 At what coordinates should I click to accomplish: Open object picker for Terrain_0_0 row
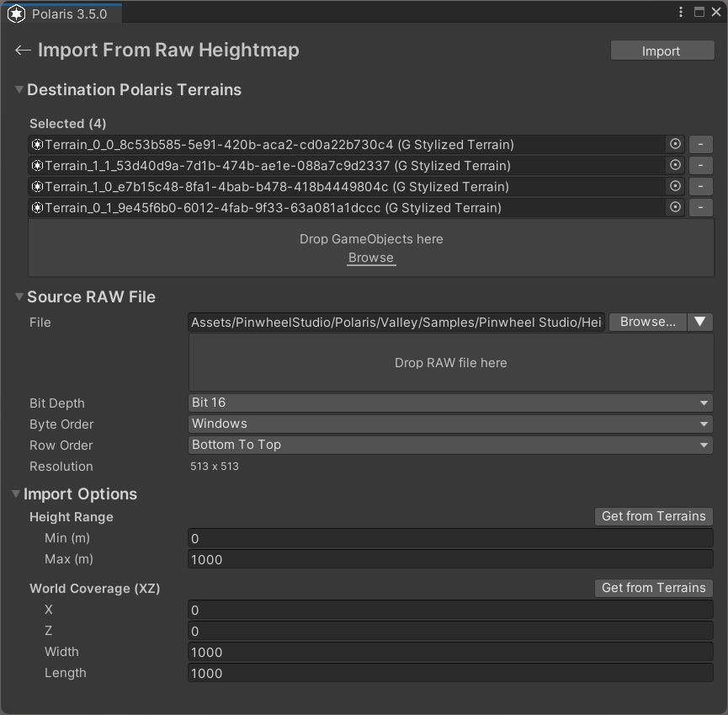click(675, 145)
